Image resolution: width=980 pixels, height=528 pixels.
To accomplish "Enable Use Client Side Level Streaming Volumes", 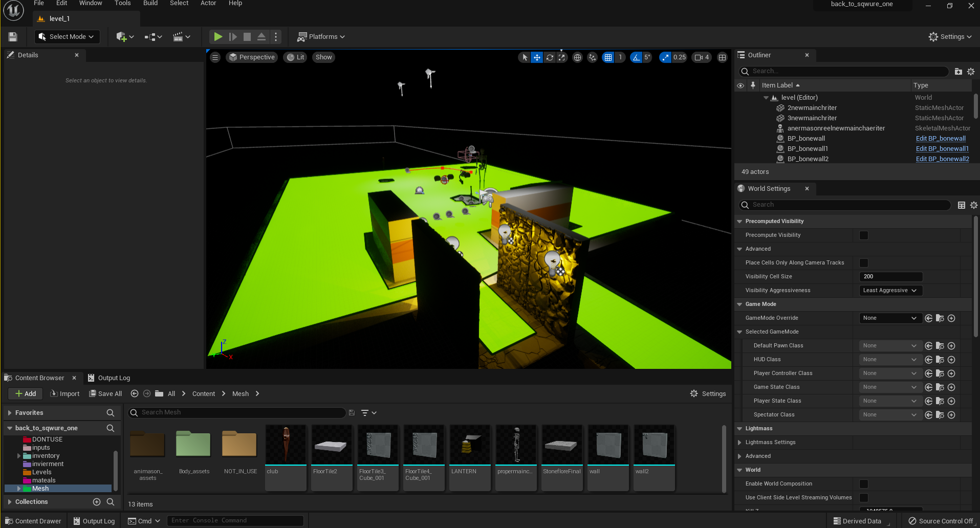I will click(864, 498).
